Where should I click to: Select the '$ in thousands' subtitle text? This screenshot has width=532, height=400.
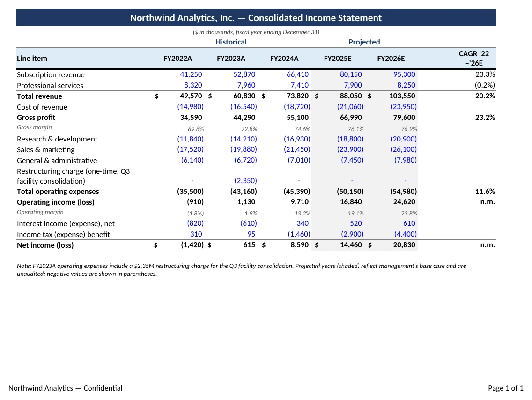[256, 32]
